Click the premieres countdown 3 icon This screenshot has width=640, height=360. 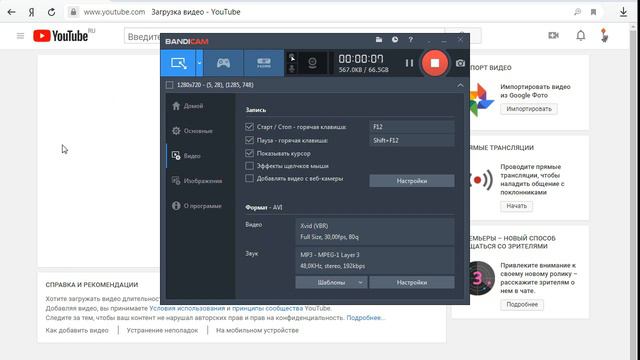pyautogui.click(x=481, y=278)
